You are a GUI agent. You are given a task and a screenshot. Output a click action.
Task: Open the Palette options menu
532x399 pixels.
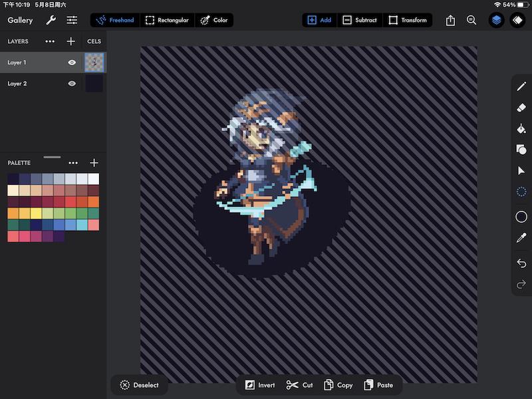[x=74, y=162]
